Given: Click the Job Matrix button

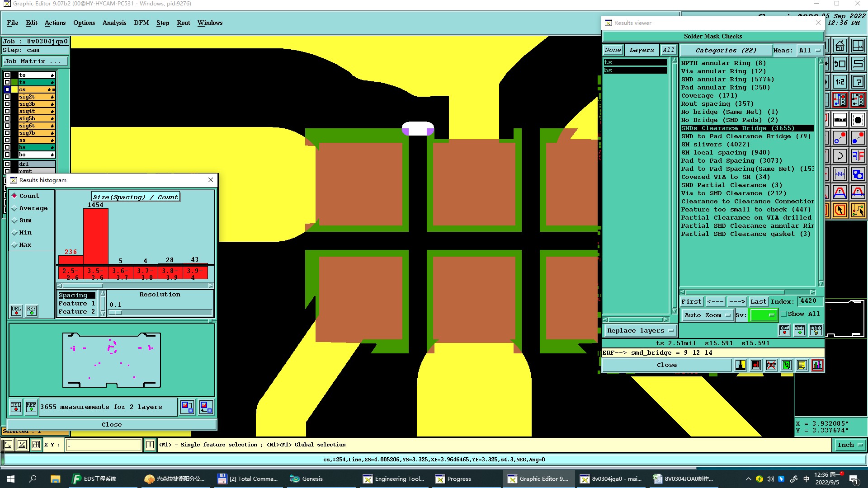Looking at the screenshot, I should pos(35,61).
